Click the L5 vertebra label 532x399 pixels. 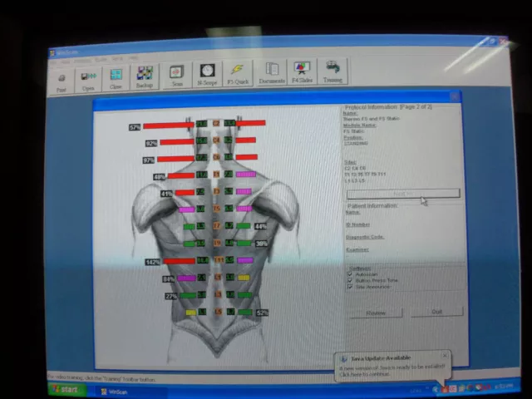click(x=218, y=312)
